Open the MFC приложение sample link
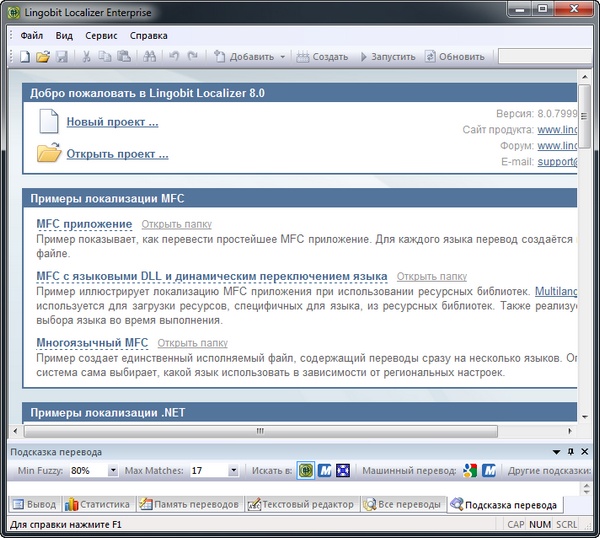The height and width of the screenshot is (538, 600). 84,224
